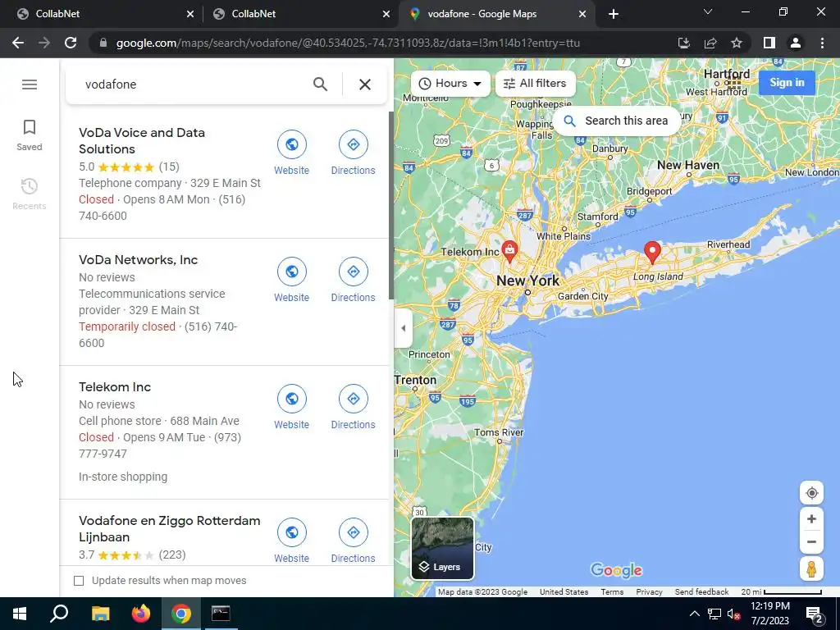Open the Layers thumbnail
840x630 pixels.
pyautogui.click(x=442, y=549)
